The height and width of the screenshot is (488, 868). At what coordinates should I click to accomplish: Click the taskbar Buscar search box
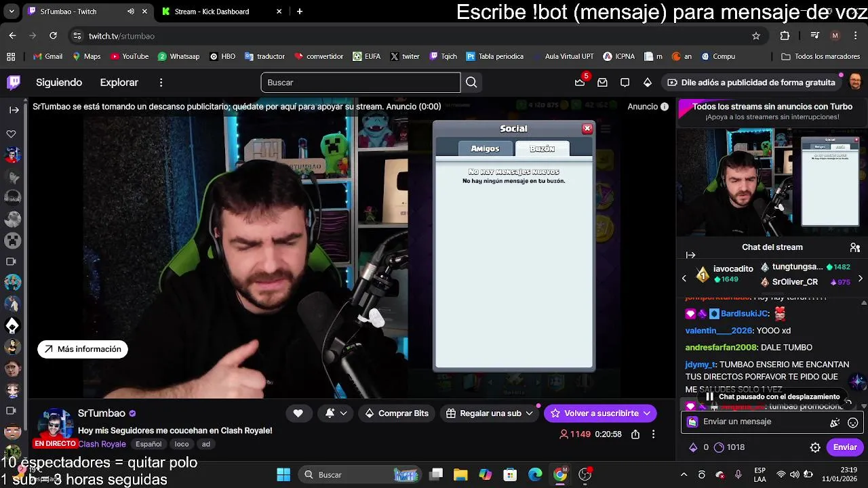pyautogui.click(x=359, y=474)
